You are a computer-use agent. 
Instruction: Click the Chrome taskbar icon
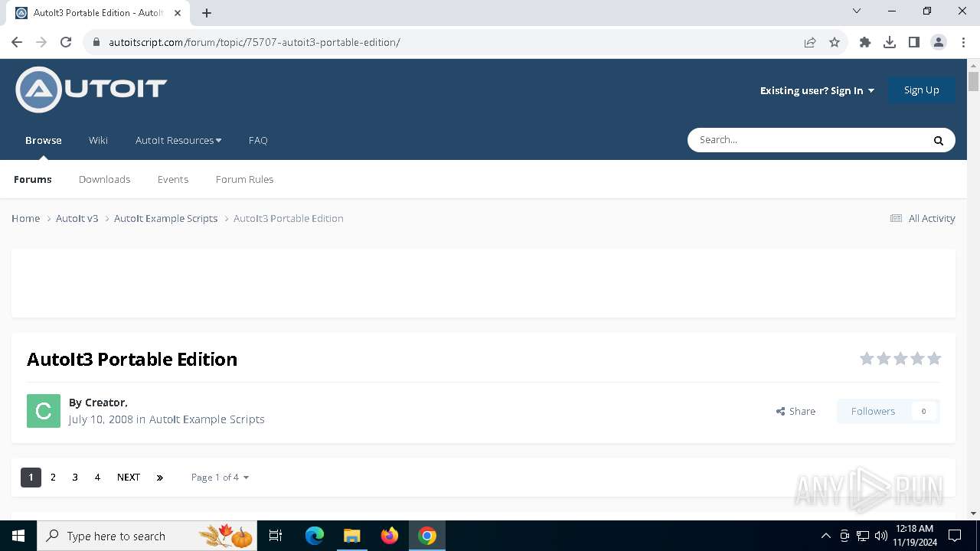[427, 536]
